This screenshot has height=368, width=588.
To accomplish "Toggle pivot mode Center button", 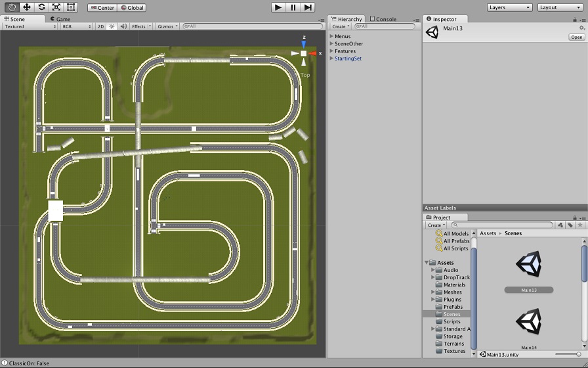I will 102,7.
